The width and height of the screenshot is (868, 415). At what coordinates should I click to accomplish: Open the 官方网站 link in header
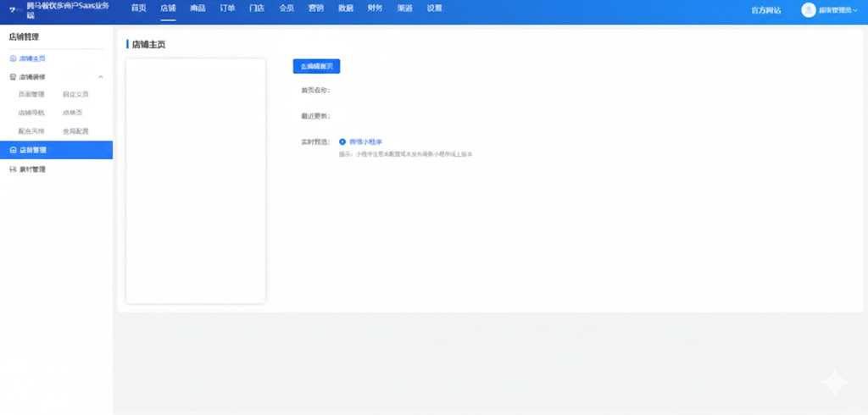pyautogui.click(x=766, y=10)
